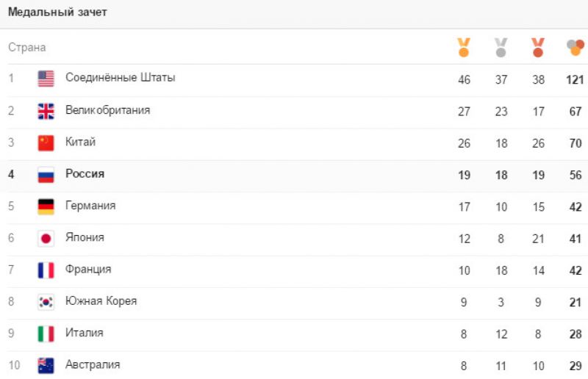Click the China flag icon
This screenshot has width=588, height=379.
[x=46, y=142]
